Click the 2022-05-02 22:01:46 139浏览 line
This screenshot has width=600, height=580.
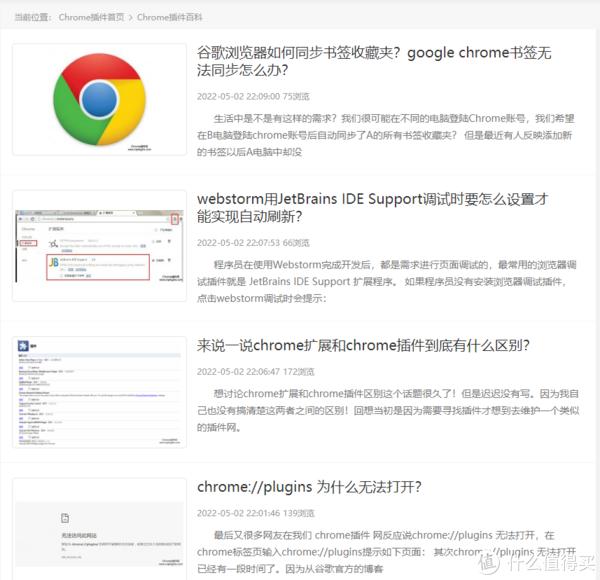point(256,513)
